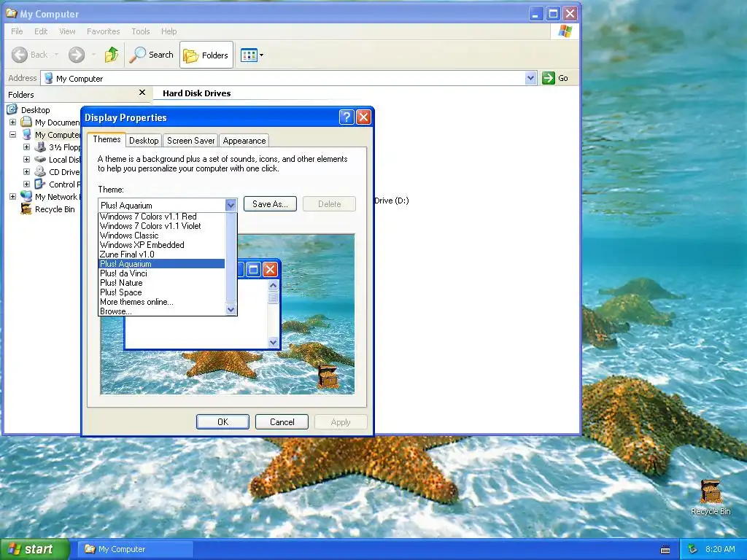The image size is (747, 560).
Task: Click OK in Display Properties
Action: pos(222,422)
